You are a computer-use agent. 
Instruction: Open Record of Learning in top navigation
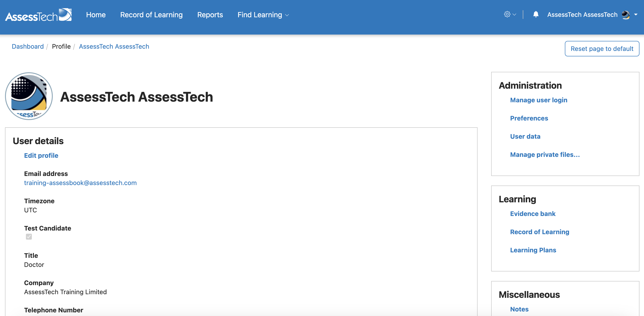[x=151, y=15]
